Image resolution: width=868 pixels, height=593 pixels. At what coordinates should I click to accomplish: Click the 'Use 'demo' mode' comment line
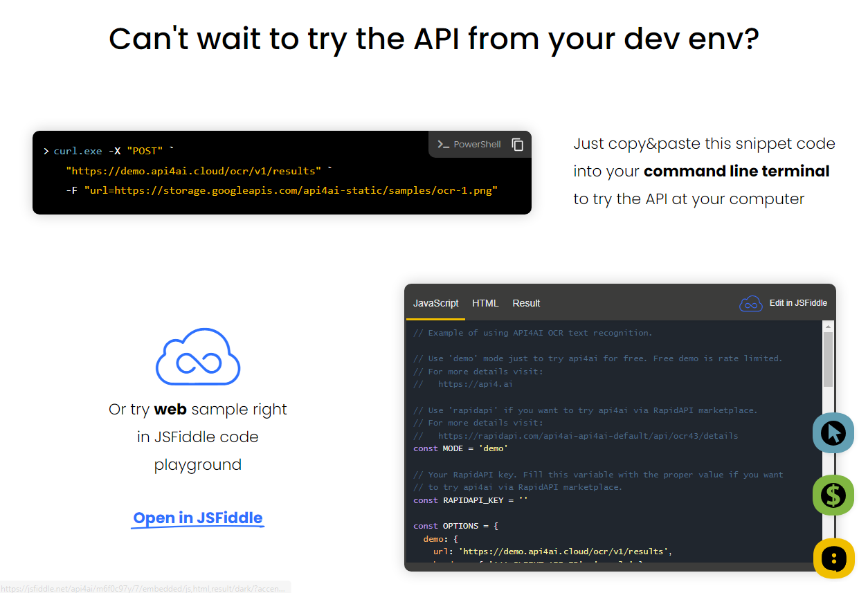[x=597, y=358]
